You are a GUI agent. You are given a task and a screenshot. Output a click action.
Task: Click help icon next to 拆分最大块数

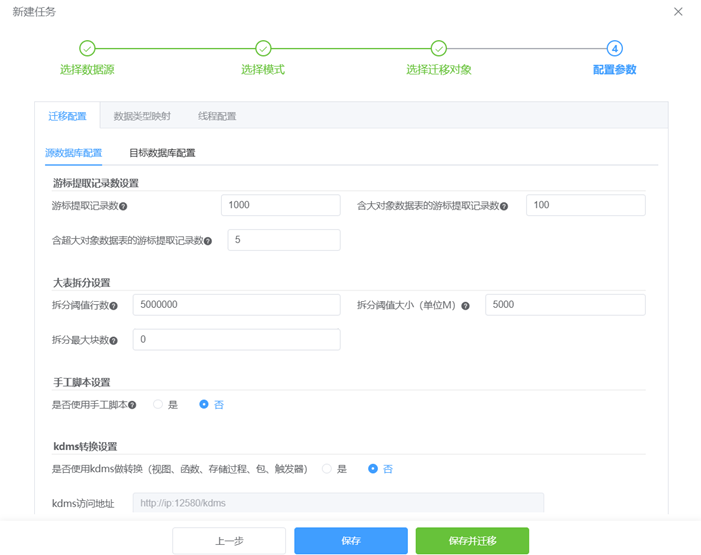click(x=114, y=341)
